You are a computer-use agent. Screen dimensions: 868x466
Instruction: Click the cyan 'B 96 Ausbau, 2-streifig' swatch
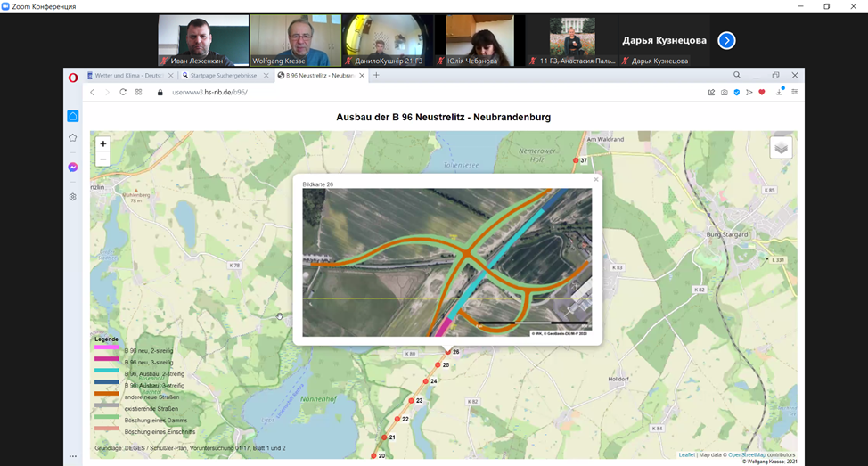[x=106, y=371]
